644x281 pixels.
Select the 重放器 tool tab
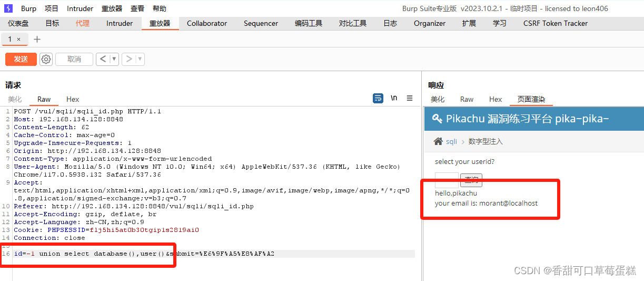(160, 23)
